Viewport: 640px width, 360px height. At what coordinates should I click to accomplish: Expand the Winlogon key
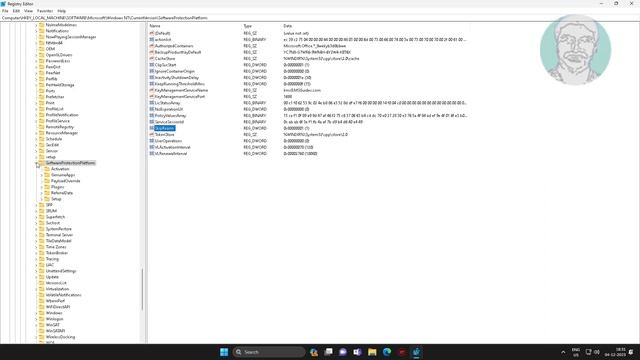coord(36,319)
